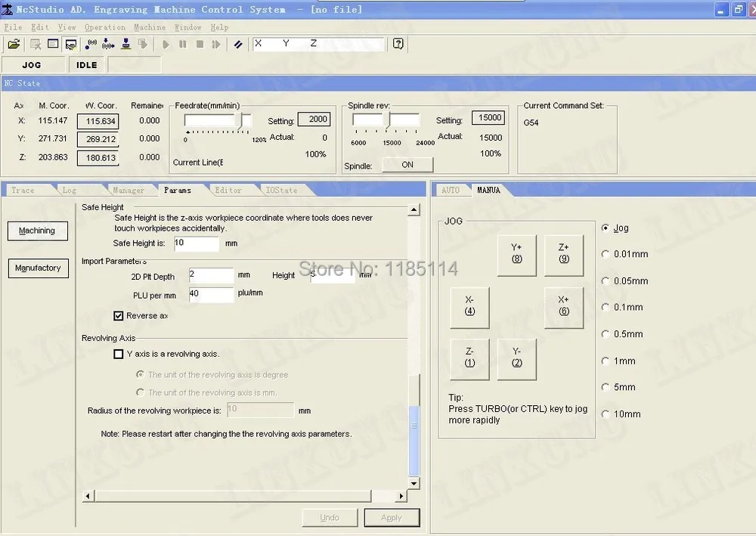Pause machining with the pause icon
Screen dimensions: 756x536
coord(183,45)
